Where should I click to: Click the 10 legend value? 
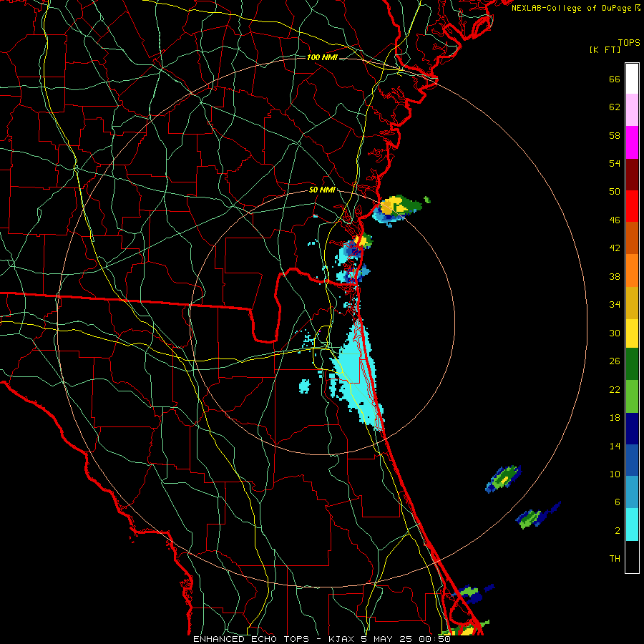(615, 474)
